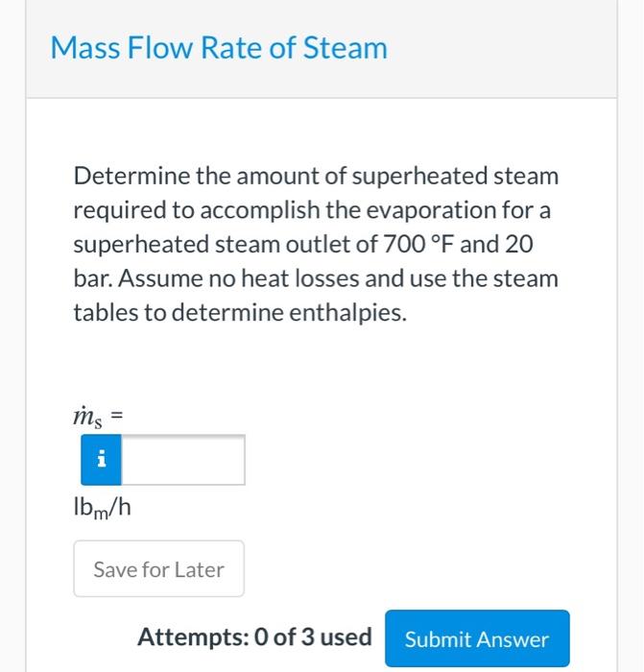Viewport: 644px width, 672px height.
Task: Click the "Mass Flow Rate of Steam" heading
Action: tap(219, 48)
